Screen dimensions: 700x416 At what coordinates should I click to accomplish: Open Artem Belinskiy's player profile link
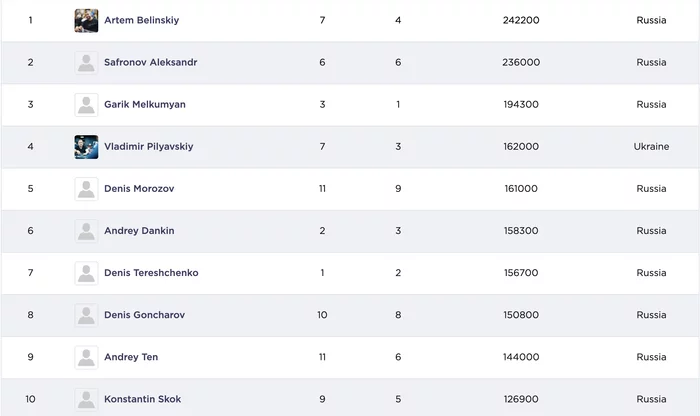(142, 20)
